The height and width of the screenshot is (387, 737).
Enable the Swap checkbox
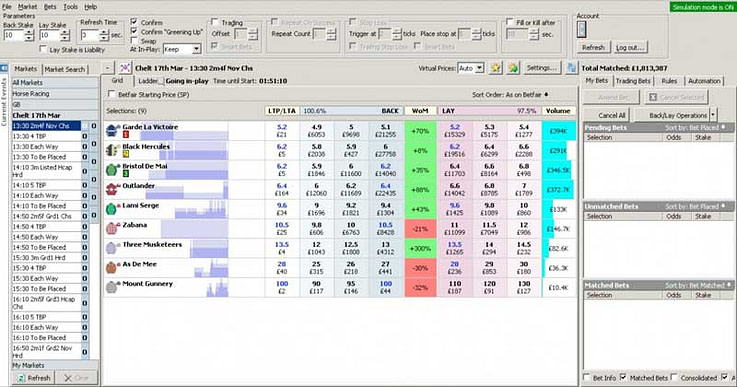pyautogui.click(x=134, y=41)
